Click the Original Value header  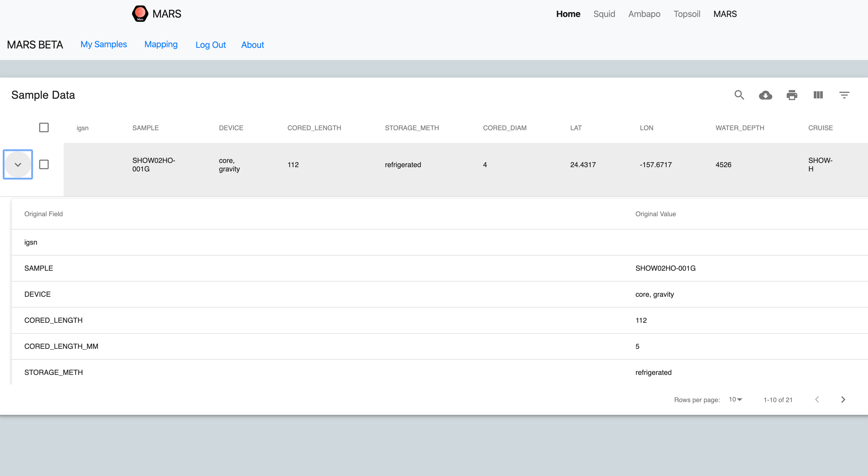click(x=655, y=214)
